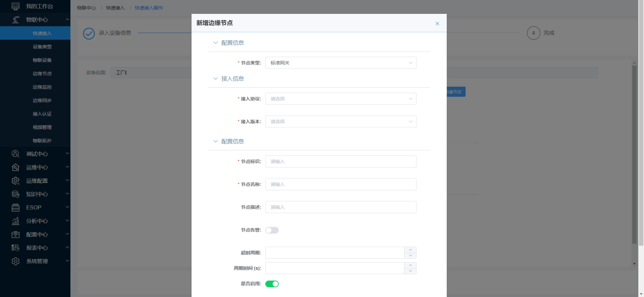Click the 快速接入 breadcrumb link
This screenshot has height=297, width=644.
(115, 8)
